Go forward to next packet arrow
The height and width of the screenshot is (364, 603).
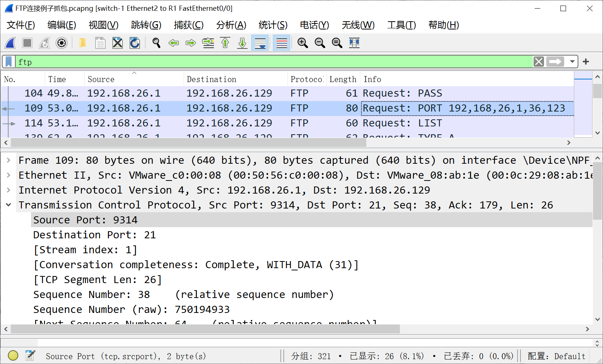coord(191,43)
